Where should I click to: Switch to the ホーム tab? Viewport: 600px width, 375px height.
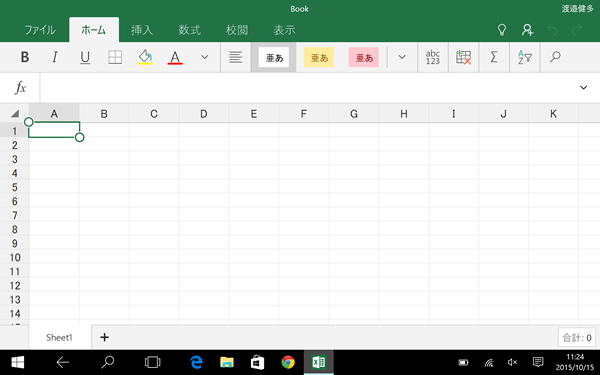(94, 30)
